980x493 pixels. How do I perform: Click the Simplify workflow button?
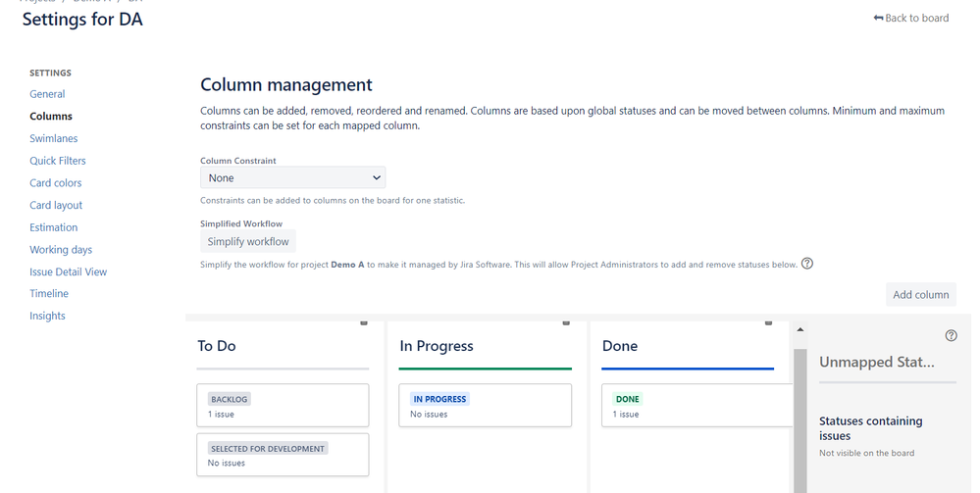click(248, 242)
